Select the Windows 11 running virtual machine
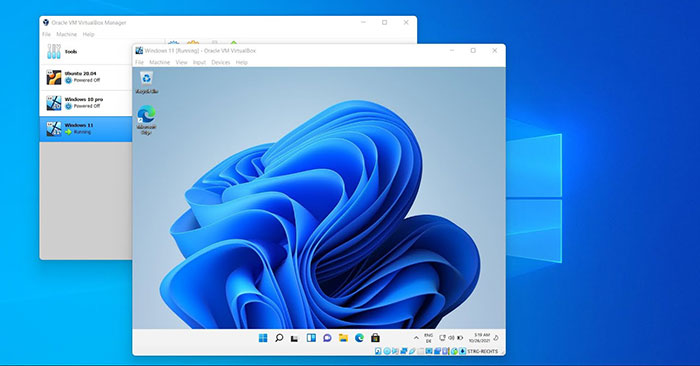The height and width of the screenshot is (366, 700). coord(86,129)
